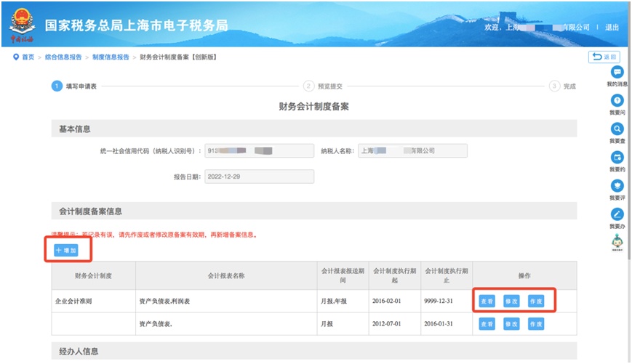Image resolution: width=632 pixels, height=364 pixels.
Task: Click the 报告日期 field showing 2022-12-29
Action: (x=259, y=177)
